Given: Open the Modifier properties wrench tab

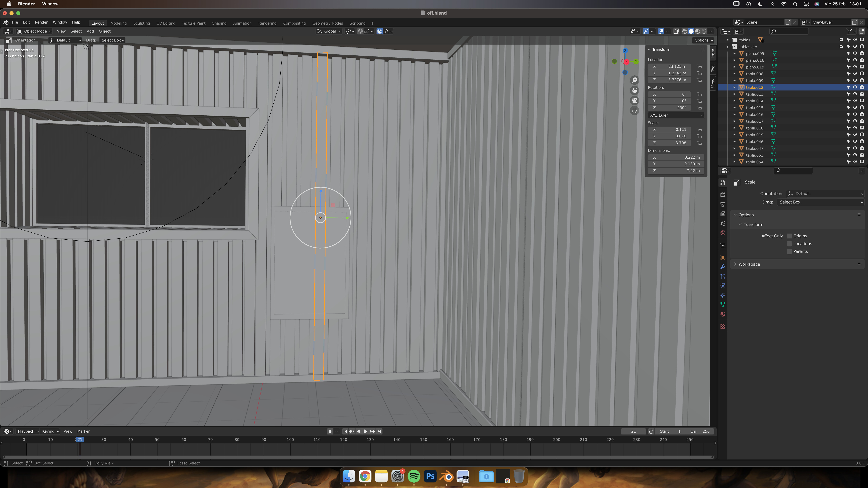Looking at the screenshot, I should tap(723, 267).
